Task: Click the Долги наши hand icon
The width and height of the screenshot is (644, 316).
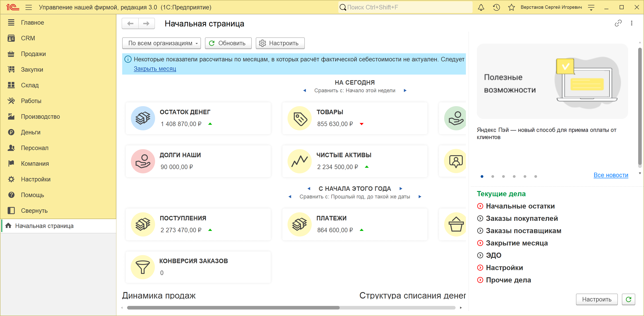Action: (143, 161)
